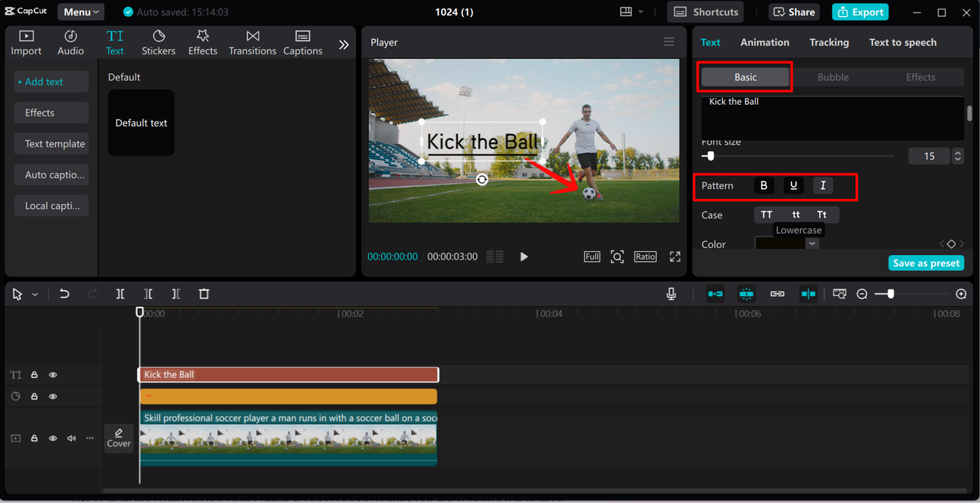Click the font size value 15 field

point(929,156)
